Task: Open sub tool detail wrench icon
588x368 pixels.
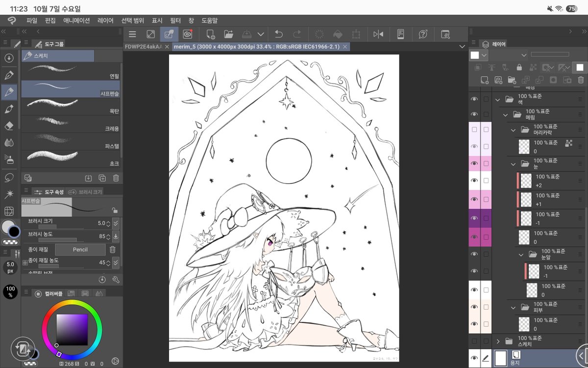Action: coord(116,280)
